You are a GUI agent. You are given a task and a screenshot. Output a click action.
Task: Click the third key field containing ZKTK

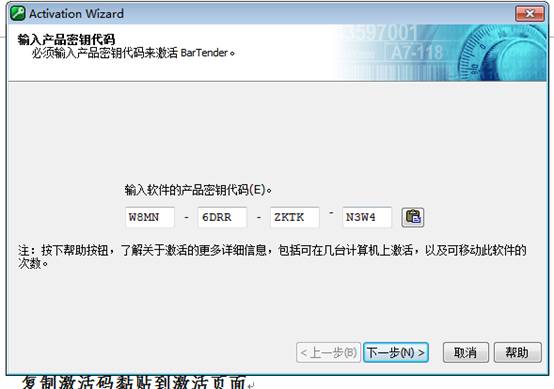tap(295, 217)
